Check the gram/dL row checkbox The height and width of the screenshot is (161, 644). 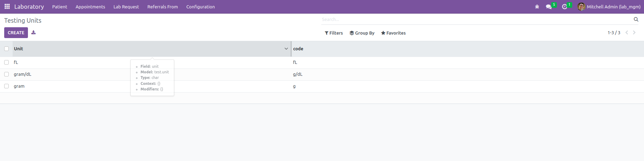point(6,74)
